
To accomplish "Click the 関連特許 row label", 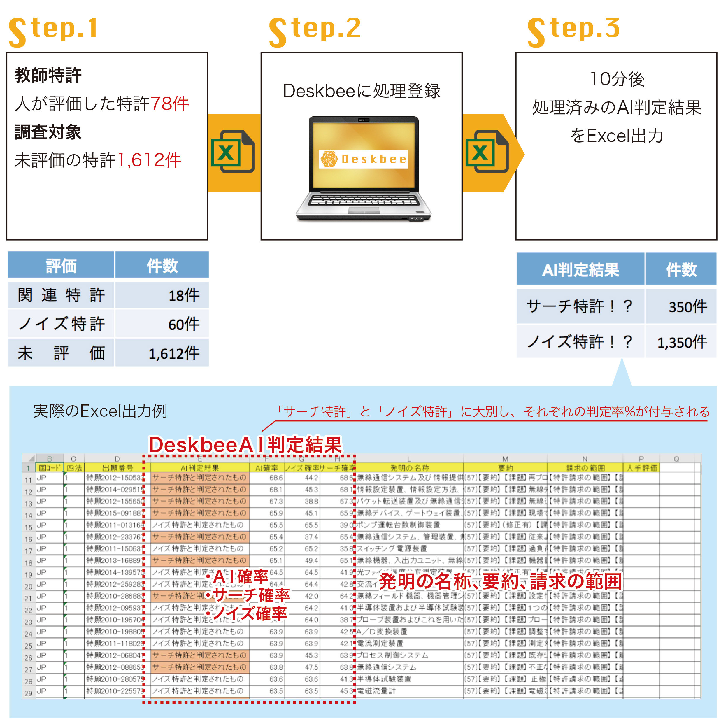I will coord(61,295).
